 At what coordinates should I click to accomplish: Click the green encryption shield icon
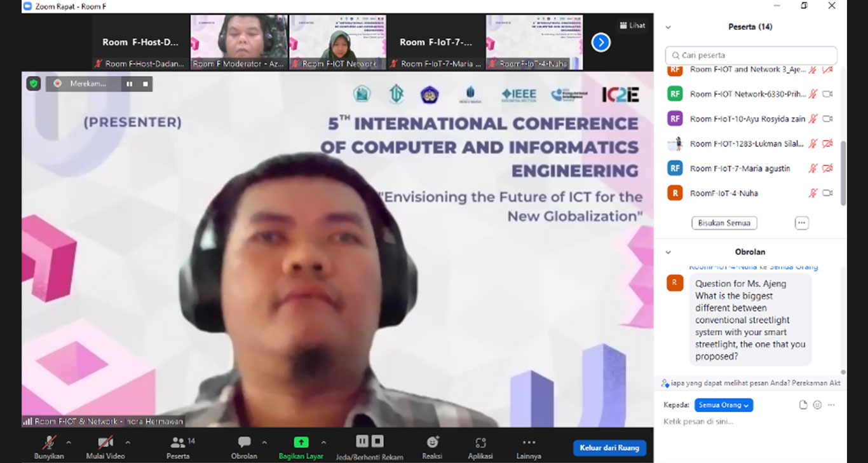pyautogui.click(x=34, y=83)
